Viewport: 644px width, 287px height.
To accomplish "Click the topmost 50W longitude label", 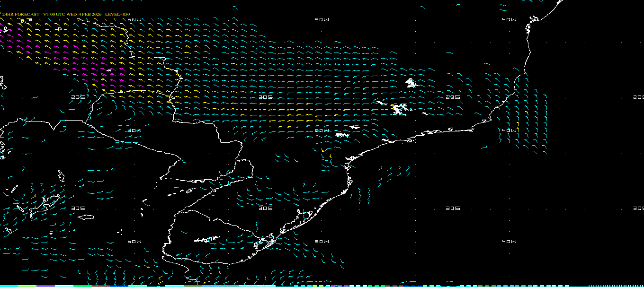I will click(322, 20).
